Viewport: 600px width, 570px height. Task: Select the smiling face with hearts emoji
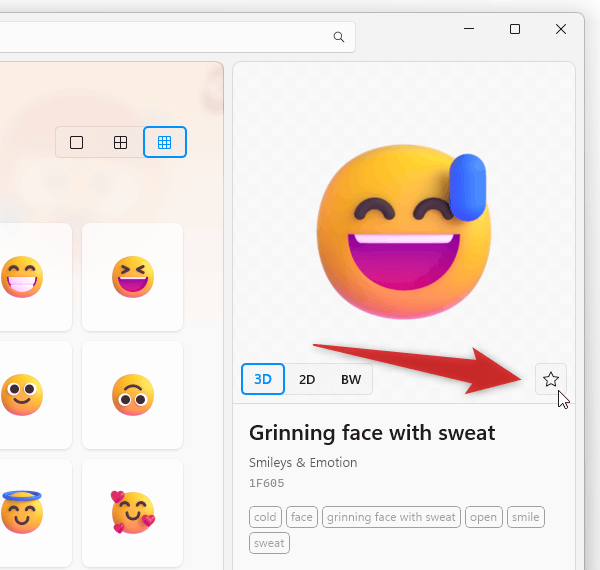(x=132, y=513)
